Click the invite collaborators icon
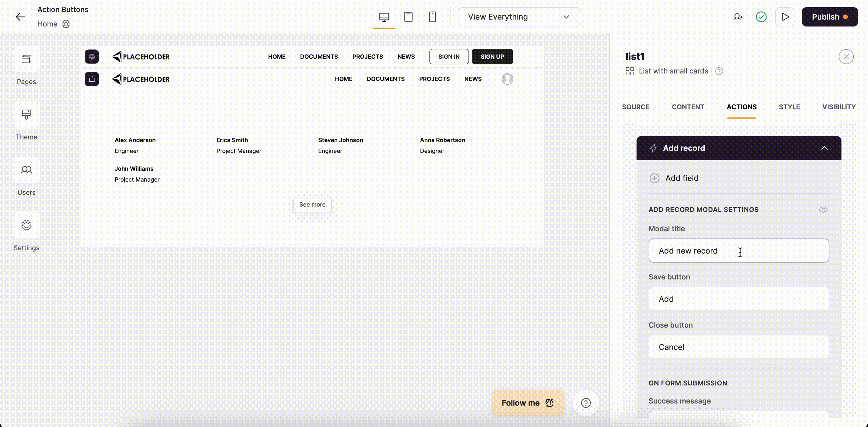Screen dimensions: 868x427 point(738,17)
